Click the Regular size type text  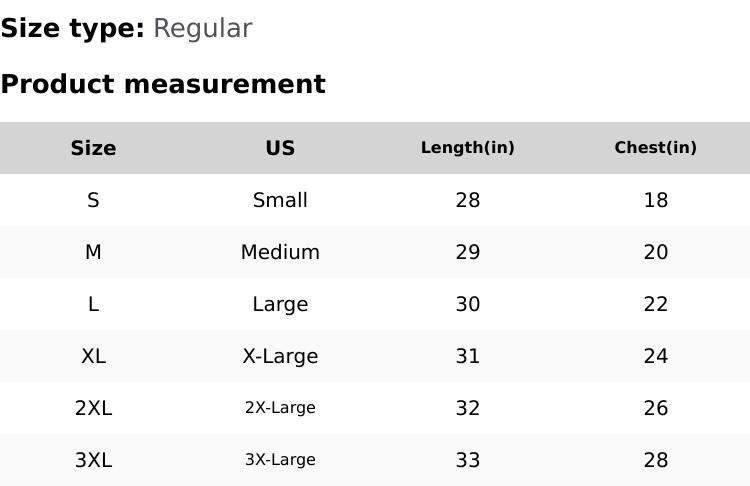[202, 29]
